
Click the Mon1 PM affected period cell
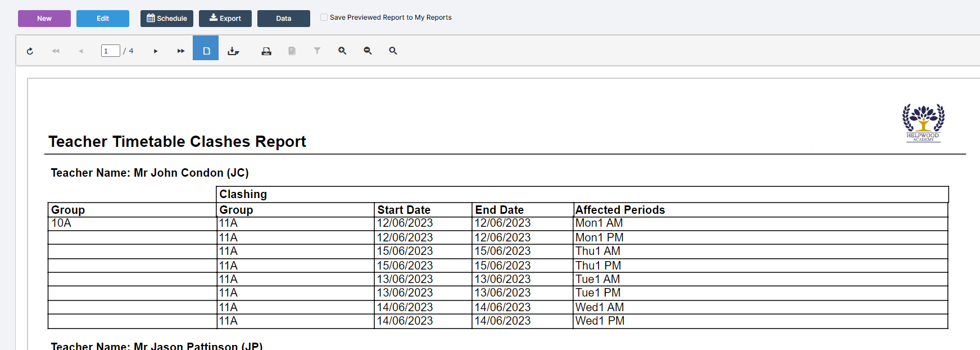[760, 237]
